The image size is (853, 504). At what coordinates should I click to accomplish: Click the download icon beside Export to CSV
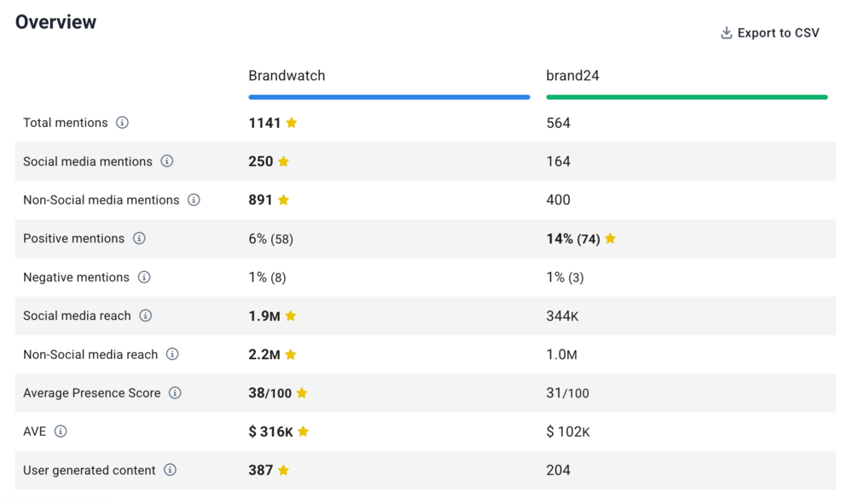click(x=727, y=33)
